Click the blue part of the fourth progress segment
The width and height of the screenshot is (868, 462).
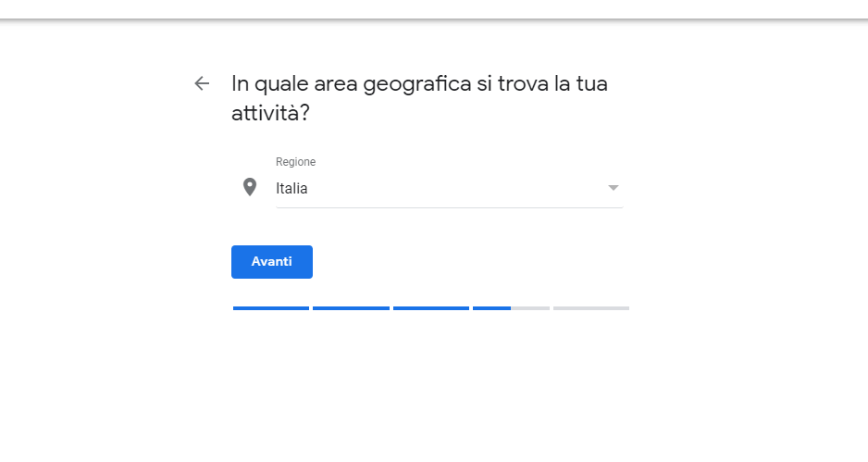[491, 308]
